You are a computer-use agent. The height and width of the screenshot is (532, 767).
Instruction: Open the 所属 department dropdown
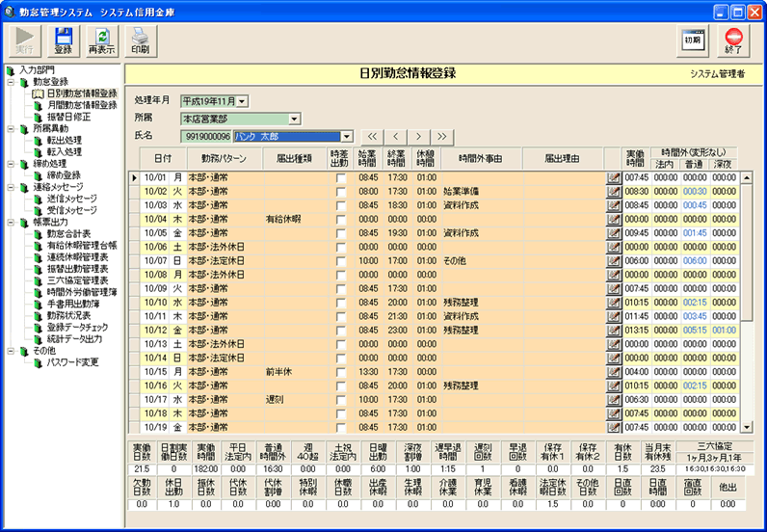294,119
